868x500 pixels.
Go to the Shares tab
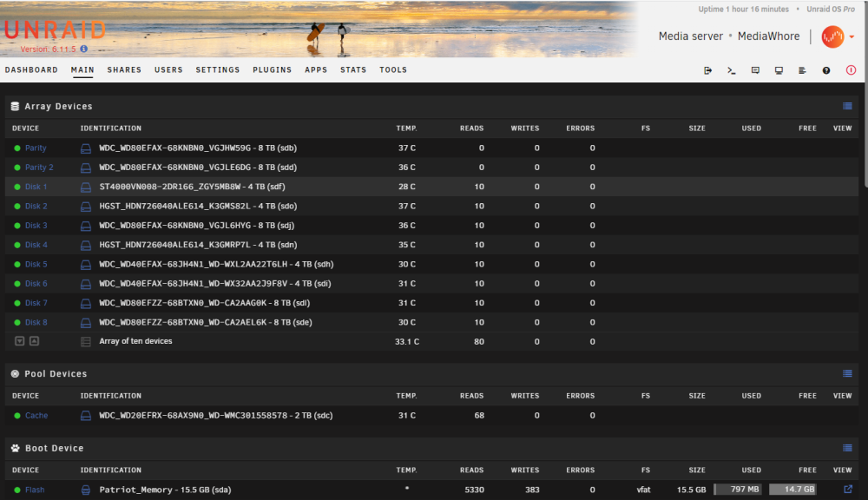point(124,69)
